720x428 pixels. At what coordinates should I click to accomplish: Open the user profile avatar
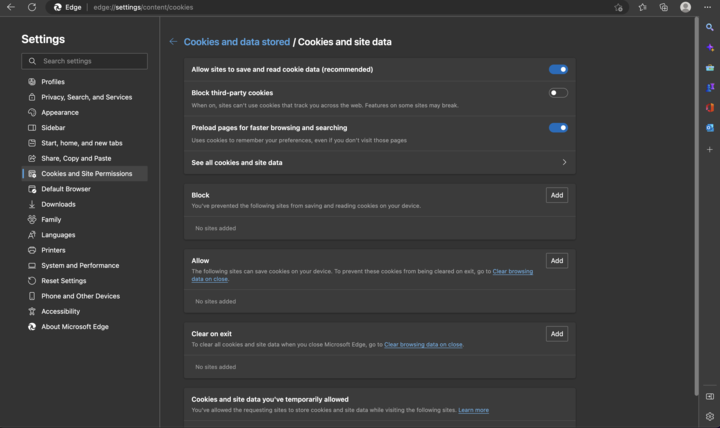point(685,7)
